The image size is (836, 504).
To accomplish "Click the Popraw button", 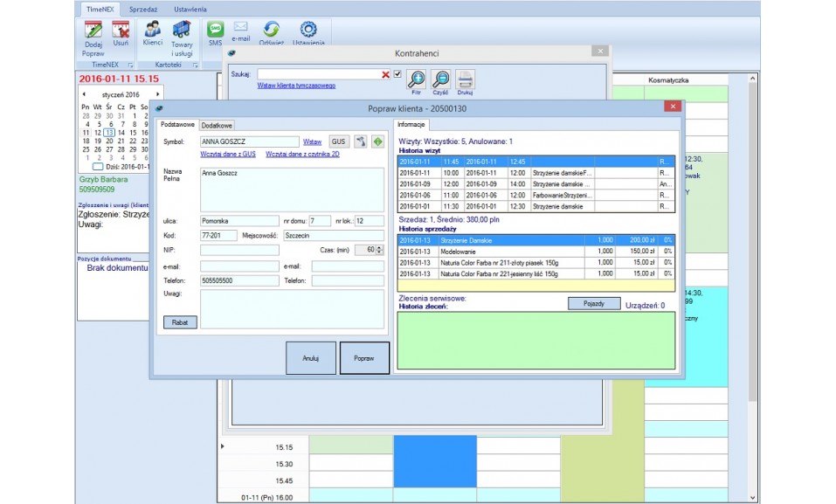I will (364, 358).
